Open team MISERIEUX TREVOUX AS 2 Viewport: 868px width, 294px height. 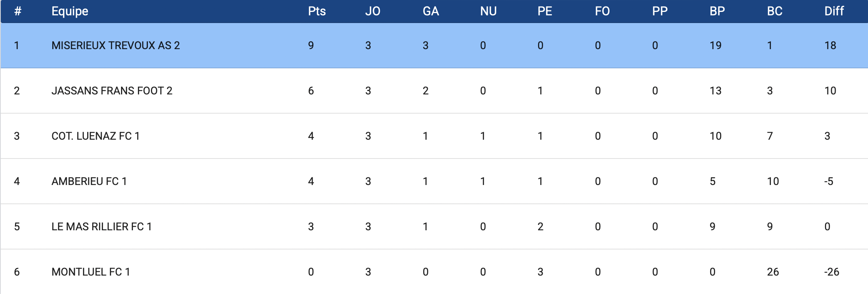116,45
